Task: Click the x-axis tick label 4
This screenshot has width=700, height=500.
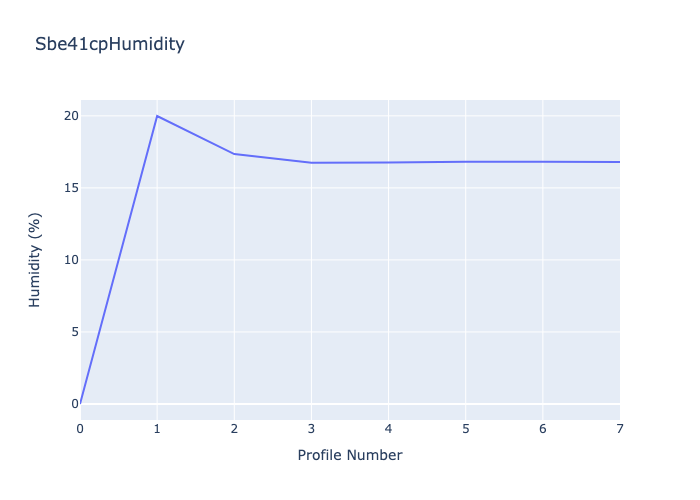Action: click(x=388, y=428)
